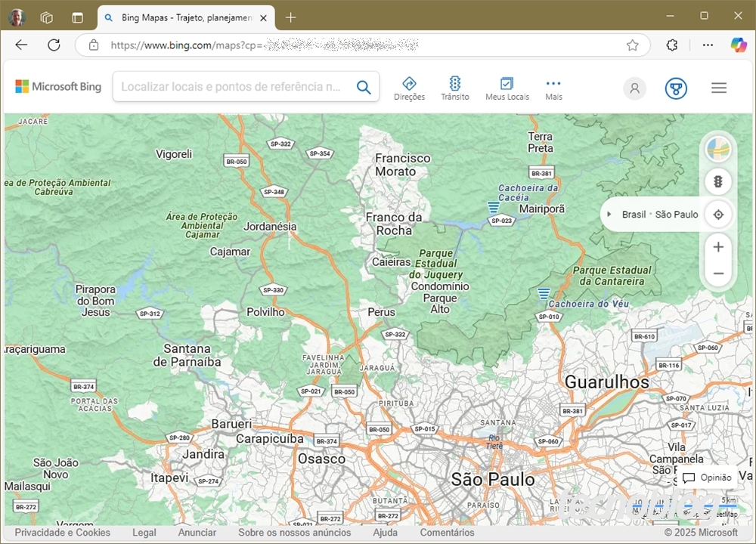Open the sign-in profile icon
Image resolution: width=756 pixels, height=544 pixels.
coord(634,88)
